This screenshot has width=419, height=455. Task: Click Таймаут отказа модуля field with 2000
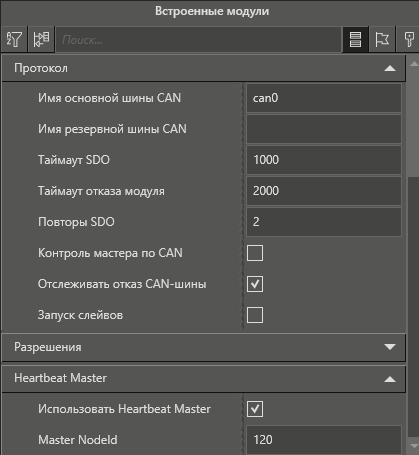coord(324,191)
